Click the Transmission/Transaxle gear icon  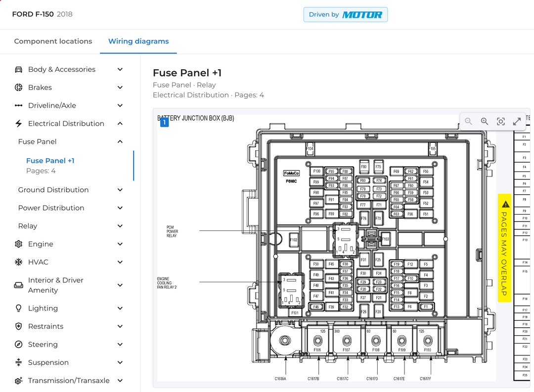(18, 381)
